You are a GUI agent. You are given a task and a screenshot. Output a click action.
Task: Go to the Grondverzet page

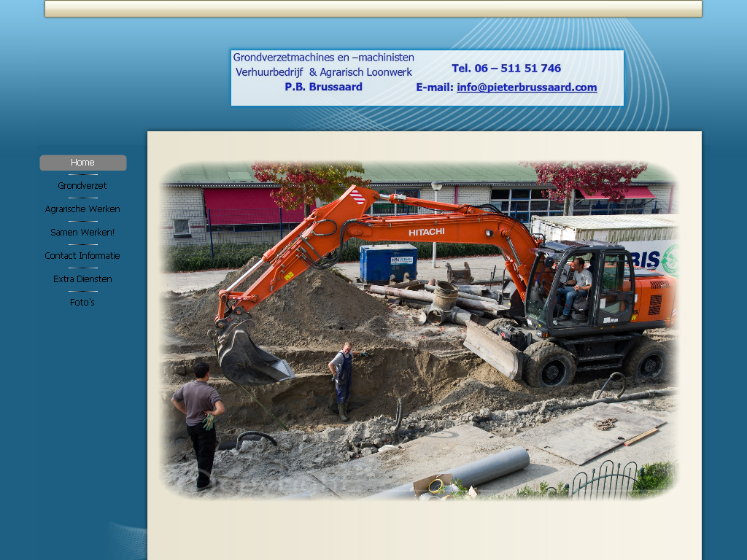pyautogui.click(x=82, y=186)
